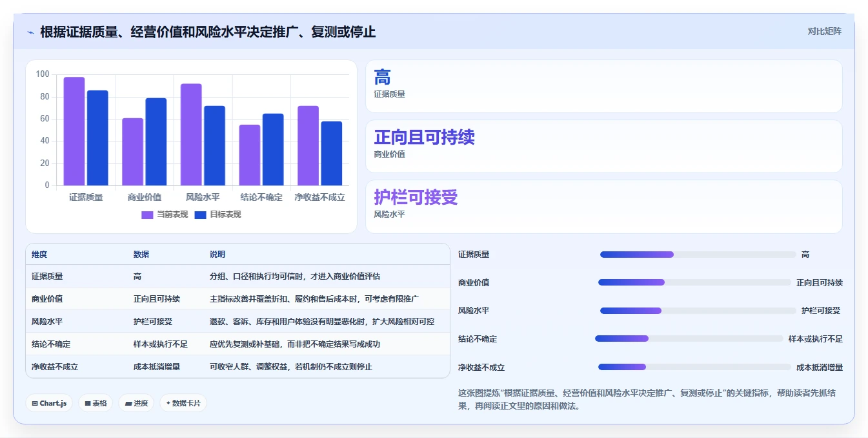Click the blue 结论不确定 bar in chart
This screenshot has width=868, height=438.
273,149
